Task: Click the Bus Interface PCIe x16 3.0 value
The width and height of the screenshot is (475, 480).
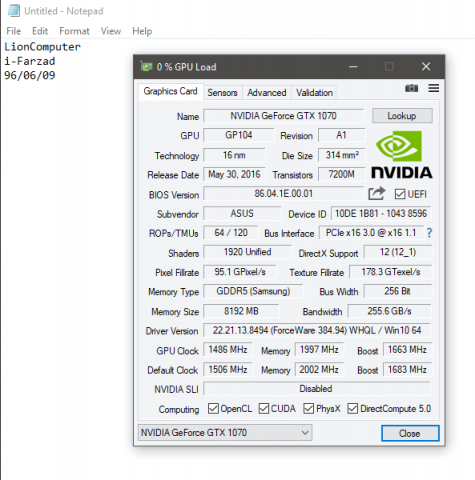Action: [x=371, y=233]
